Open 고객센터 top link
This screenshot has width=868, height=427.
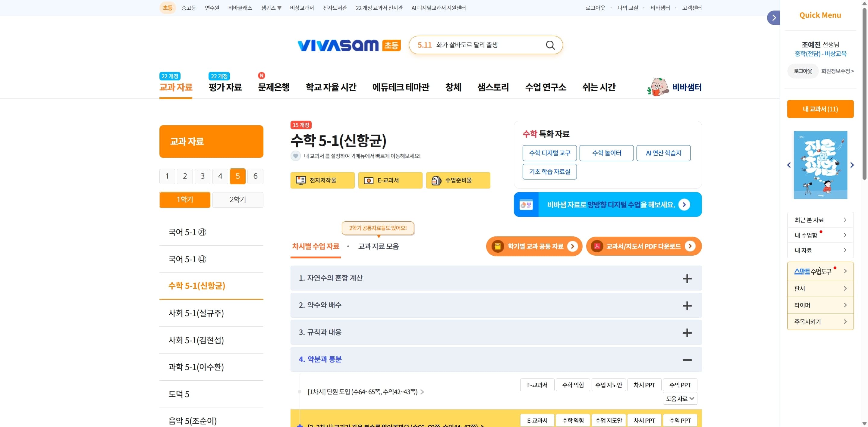tap(692, 8)
